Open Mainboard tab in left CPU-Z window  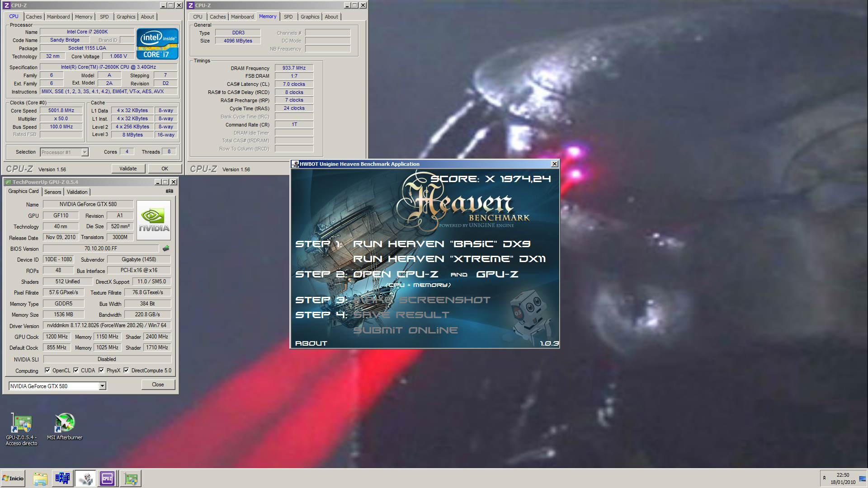pos(58,17)
